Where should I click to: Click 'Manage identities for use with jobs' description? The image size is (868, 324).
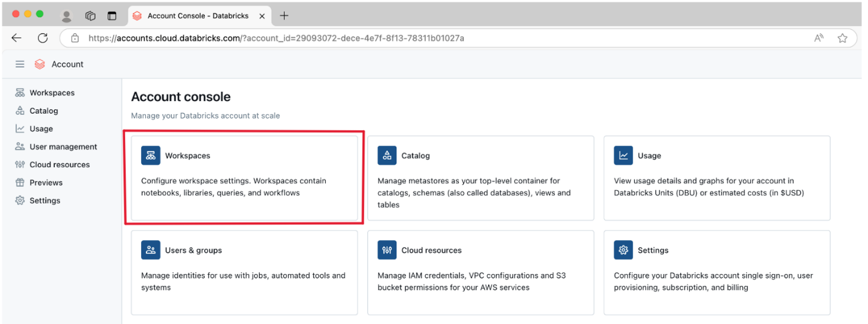click(x=243, y=281)
